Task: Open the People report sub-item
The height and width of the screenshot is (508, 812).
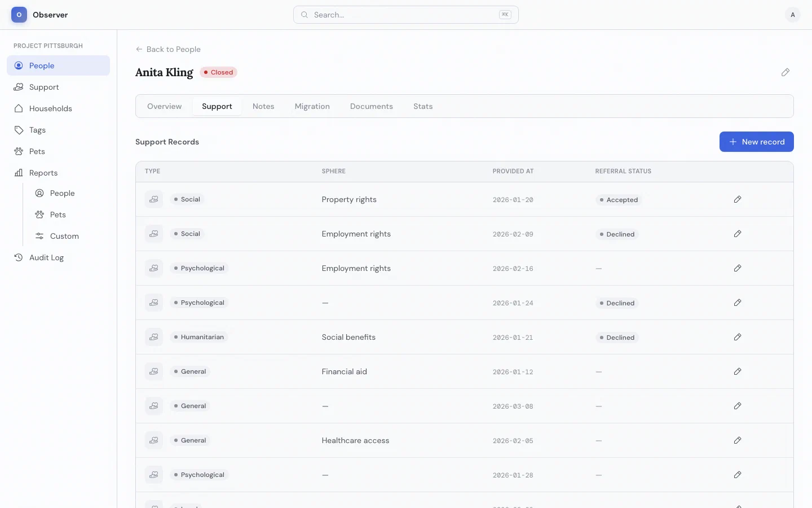Action: [x=69, y=193]
